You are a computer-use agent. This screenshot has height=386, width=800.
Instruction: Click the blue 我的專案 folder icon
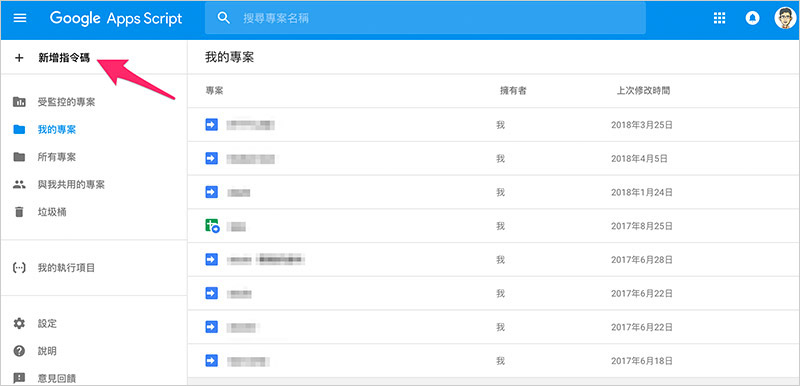(19, 130)
